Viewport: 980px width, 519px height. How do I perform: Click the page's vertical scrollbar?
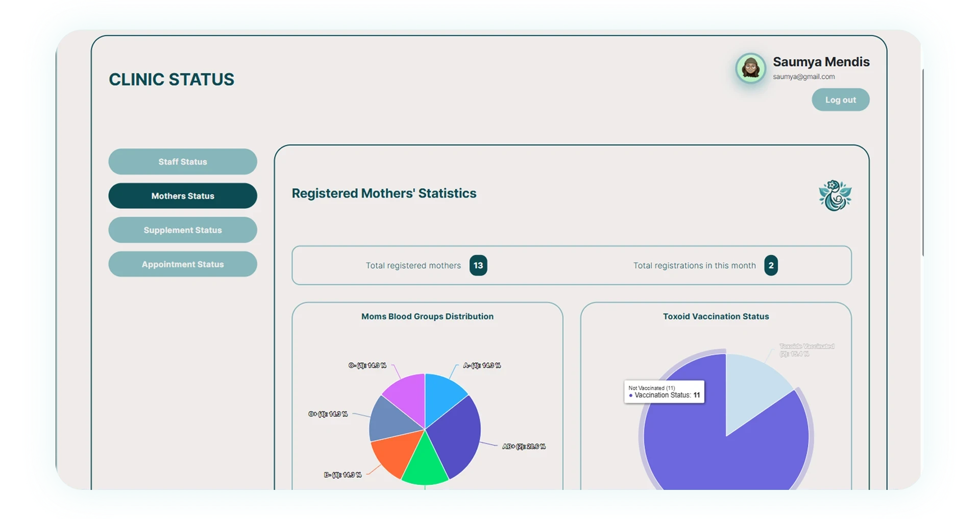[923, 162]
